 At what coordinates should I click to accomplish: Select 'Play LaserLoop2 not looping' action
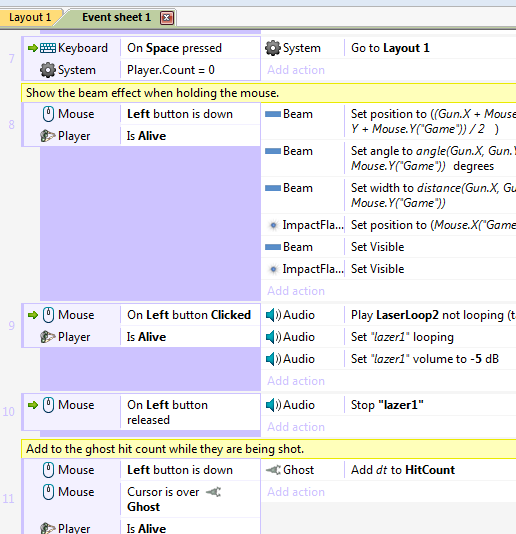433,315
